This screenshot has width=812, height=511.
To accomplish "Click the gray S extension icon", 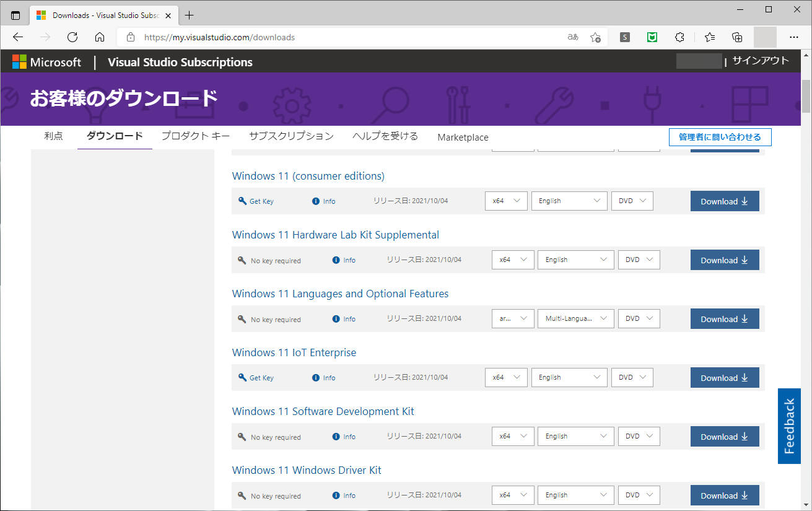I will 625,37.
